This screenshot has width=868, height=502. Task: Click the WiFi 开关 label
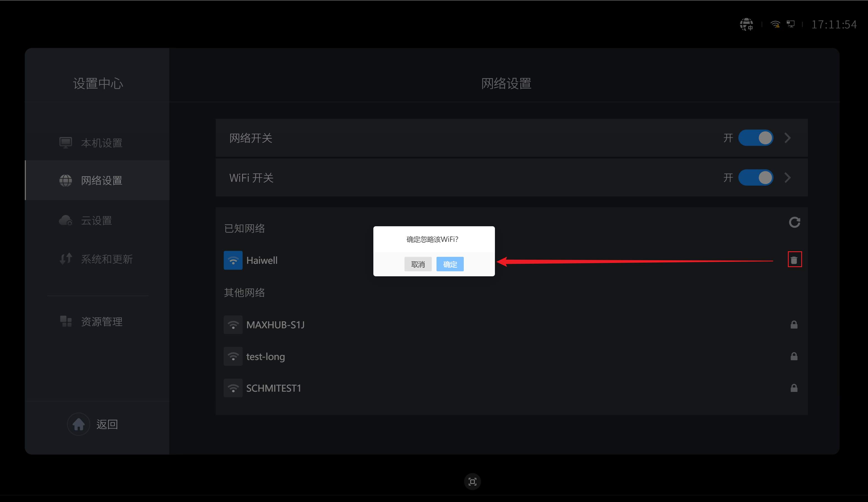point(251,178)
